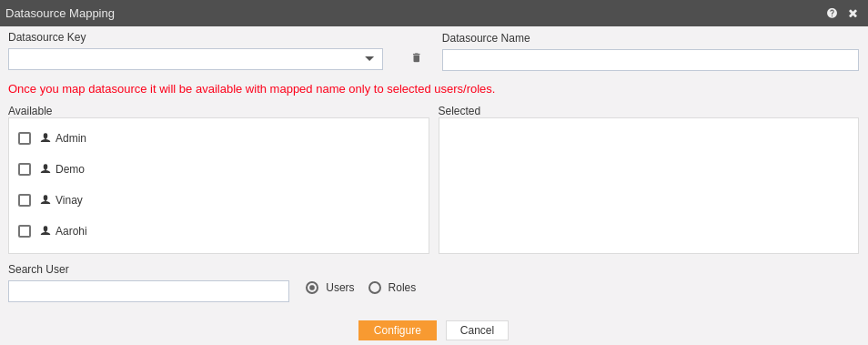Select the Roles radio button

click(x=375, y=288)
